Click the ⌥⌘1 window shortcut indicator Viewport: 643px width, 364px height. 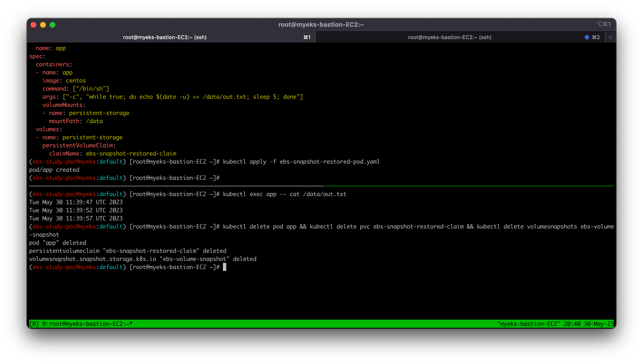click(603, 24)
